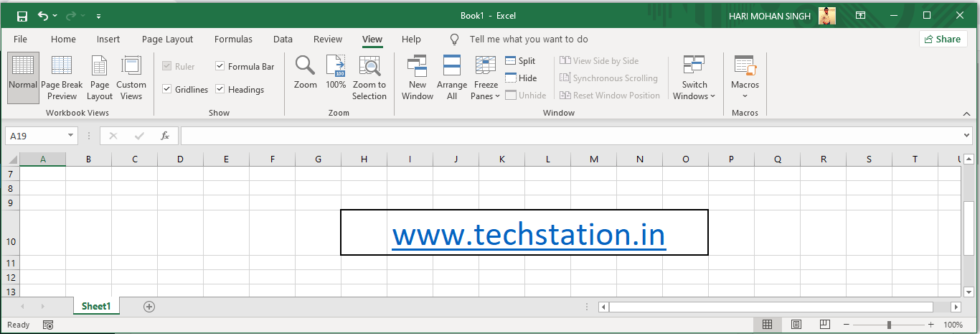Open the Review tab

point(328,40)
